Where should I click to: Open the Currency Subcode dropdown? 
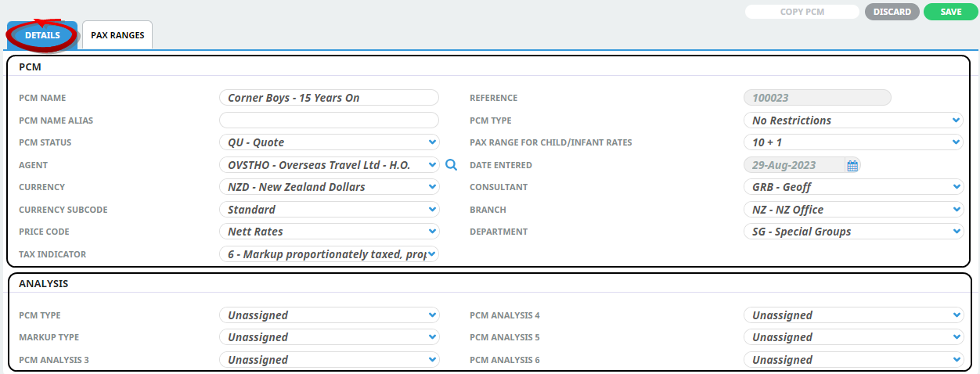tap(329, 210)
